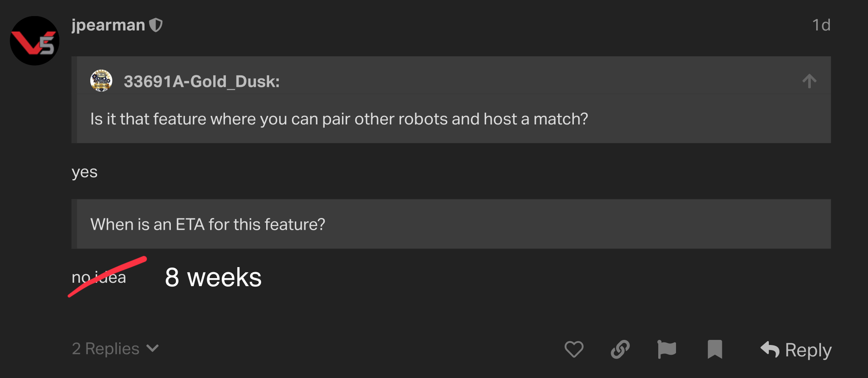Open the 33691A-Gold_Dusk quote author name
Screen dimensions: 868x378
click(202, 81)
